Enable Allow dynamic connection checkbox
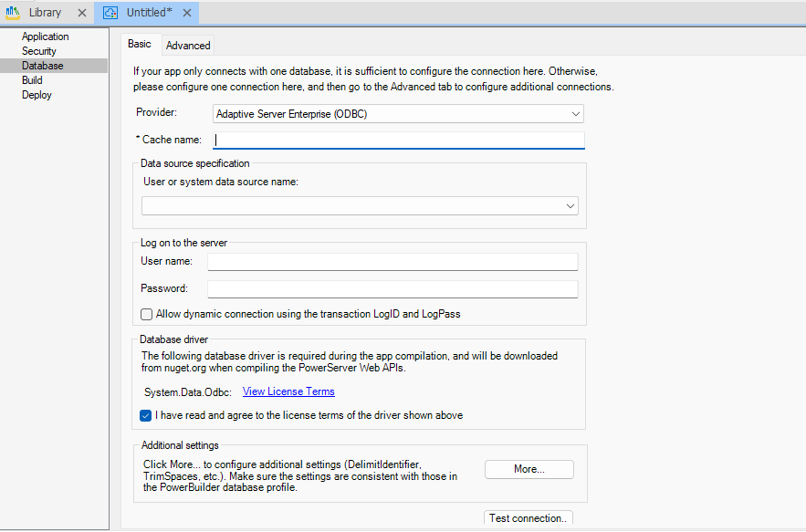This screenshot has height=532, width=806. [x=147, y=315]
